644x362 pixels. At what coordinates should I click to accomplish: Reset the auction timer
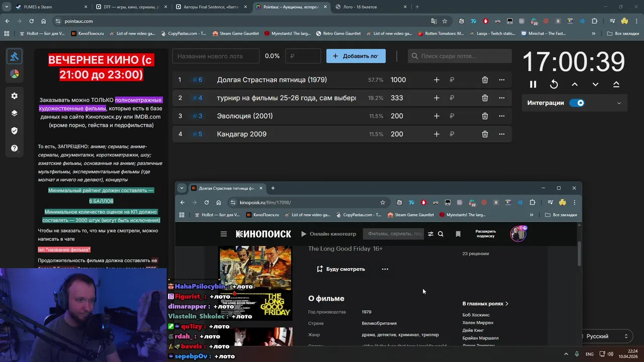coord(554,84)
